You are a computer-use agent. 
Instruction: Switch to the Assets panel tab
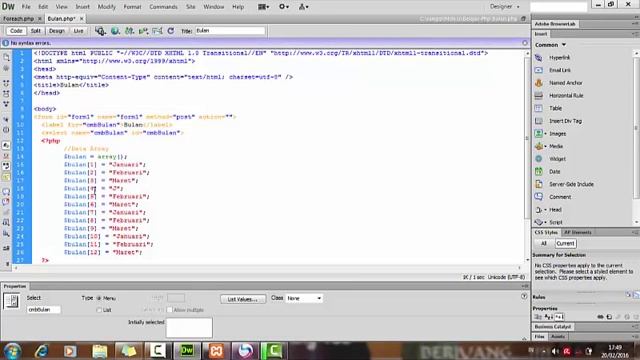[558, 337]
